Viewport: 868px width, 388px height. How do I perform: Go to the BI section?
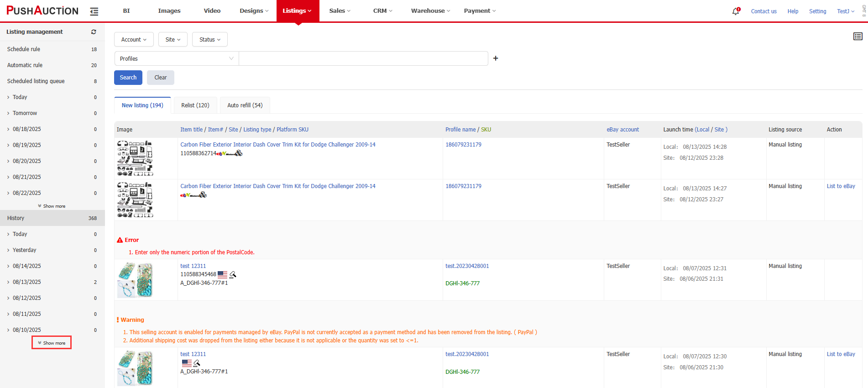(x=126, y=10)
